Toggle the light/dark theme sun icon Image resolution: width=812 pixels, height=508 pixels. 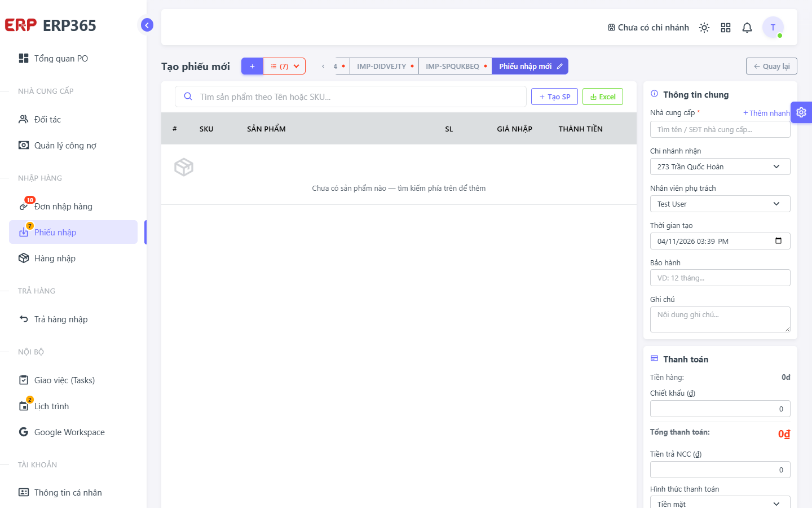(704, 28)
